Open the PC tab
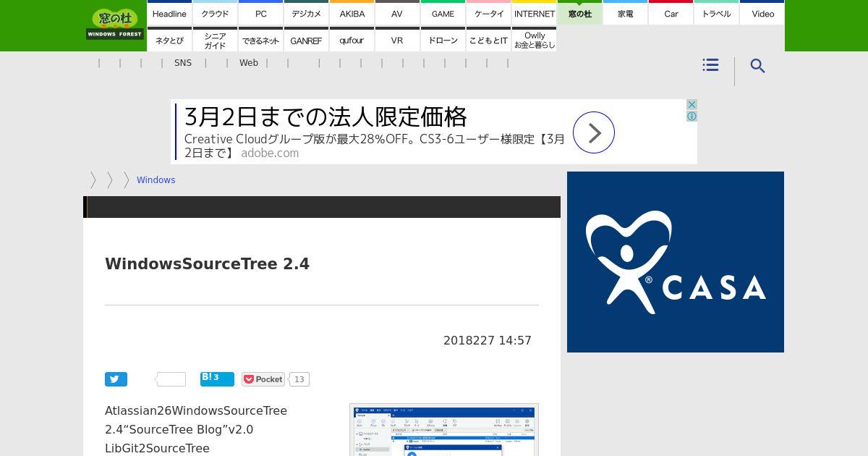The width and height of the screenshot is (868, 456). [260, 13]
